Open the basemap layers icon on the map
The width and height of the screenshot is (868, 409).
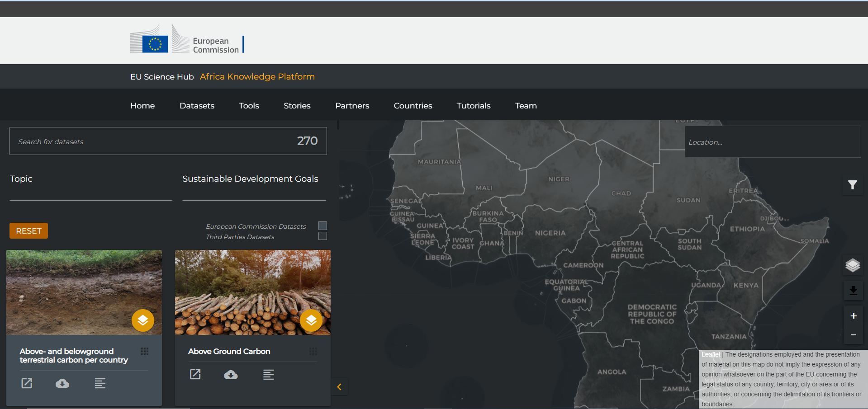point(853,265)
